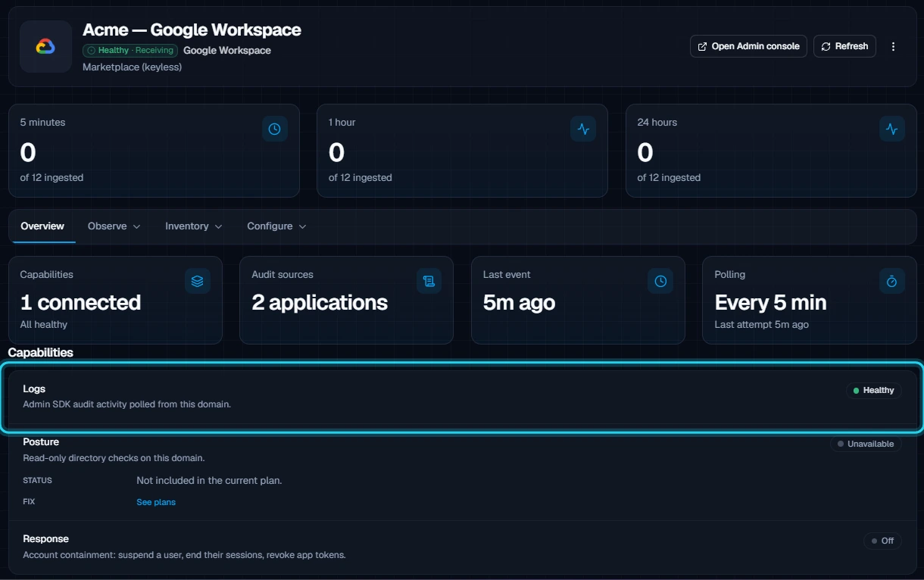The width and height of the screenshot is (924, 580).
Task: Click the FIX label in Posture row
Action: 29,502
